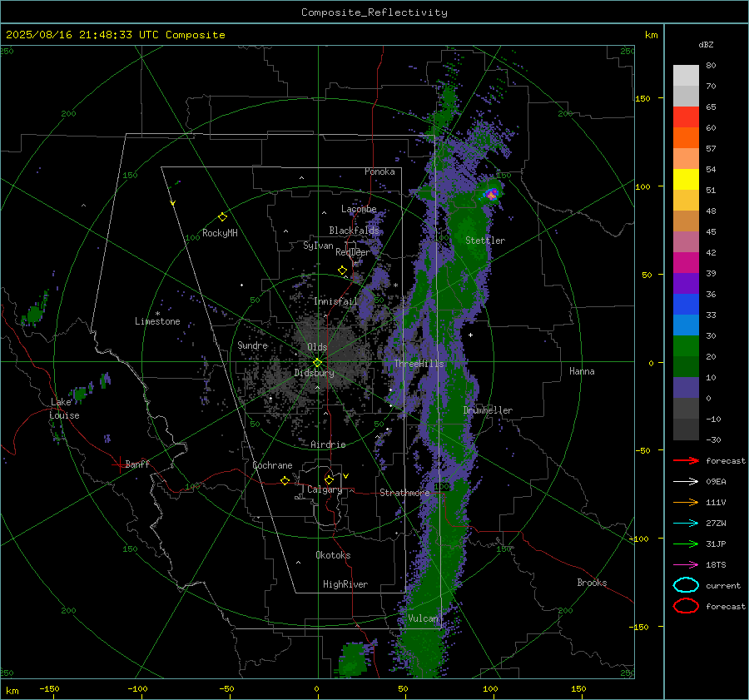Click the Didsbury label
This screenshot has width=749, height=700.
pos(314,373)
